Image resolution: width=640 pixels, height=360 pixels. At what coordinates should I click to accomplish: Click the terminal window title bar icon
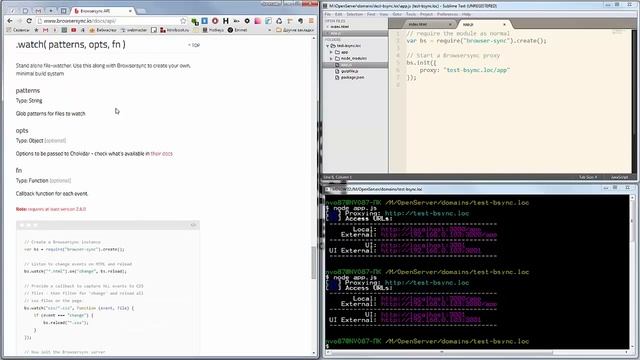pos(327,189)
